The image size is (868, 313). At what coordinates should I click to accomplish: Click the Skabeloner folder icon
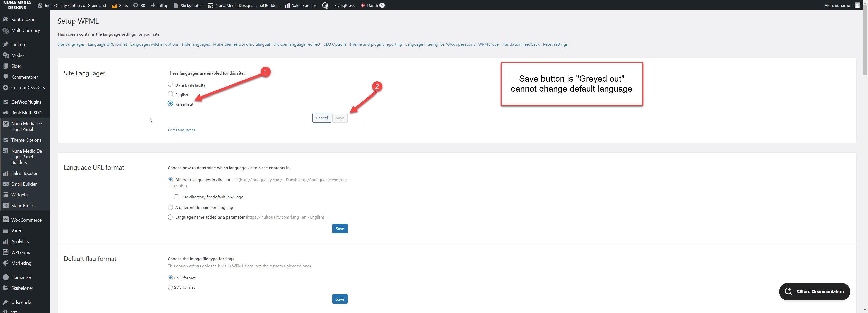pyautogui.click(x=6, y=288)
